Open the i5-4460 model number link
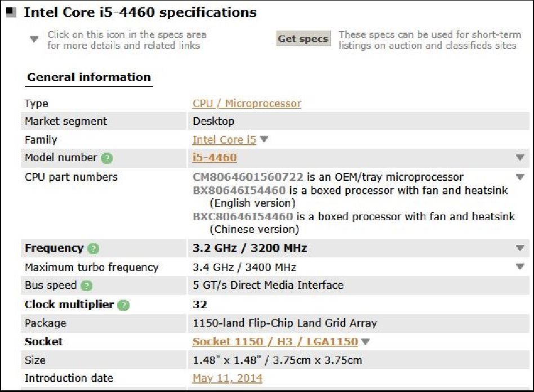Image resolution: width=534 pixels, height=392 pixels. (x=215, y=158)
